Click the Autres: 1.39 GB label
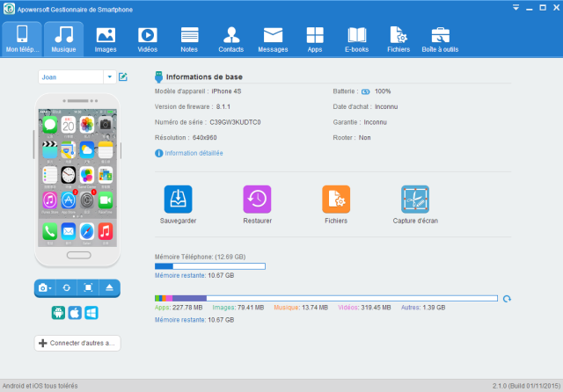 [423, 308]
